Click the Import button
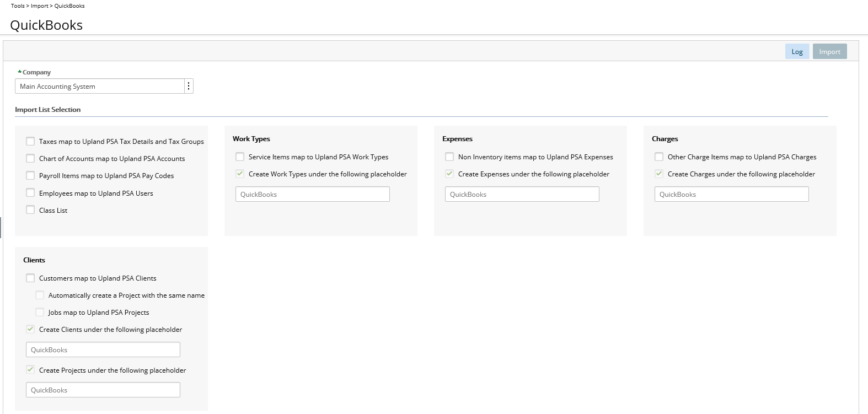Screen dimensions: 868x414 pos(829,51)
